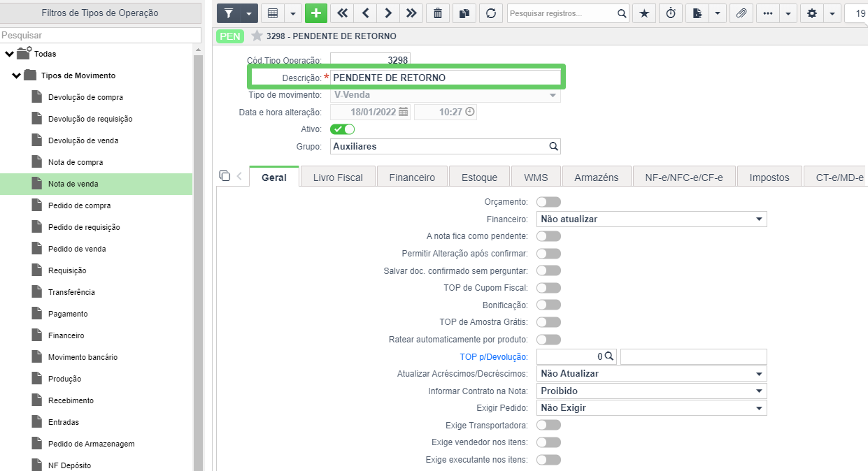Screen dimensions: 868x471
Task: Switch to the Livro Fiscal tab
Action: coord(338,177)
